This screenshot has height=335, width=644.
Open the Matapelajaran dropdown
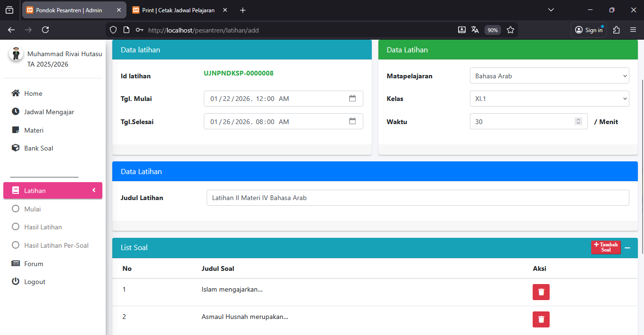click(549, 76)
